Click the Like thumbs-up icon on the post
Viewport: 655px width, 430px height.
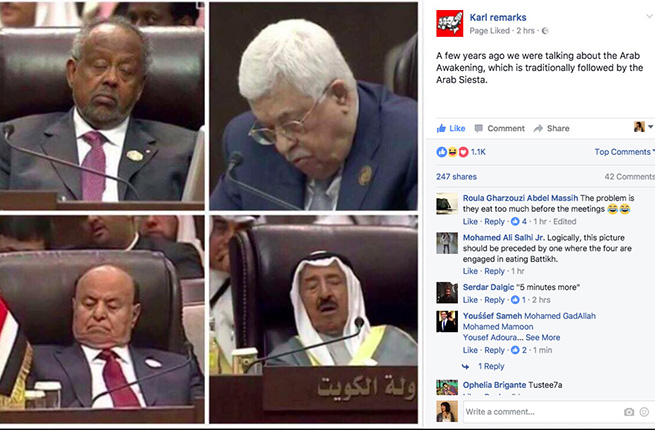441,128
